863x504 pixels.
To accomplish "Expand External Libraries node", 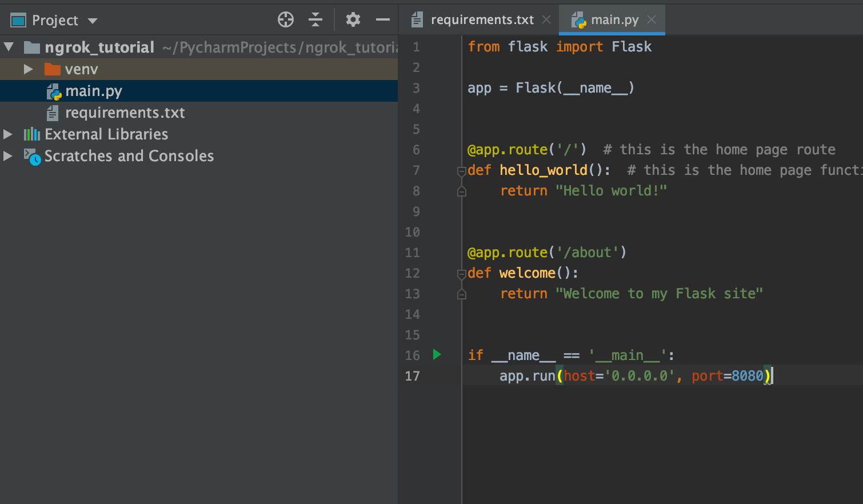I will point(8,134).
